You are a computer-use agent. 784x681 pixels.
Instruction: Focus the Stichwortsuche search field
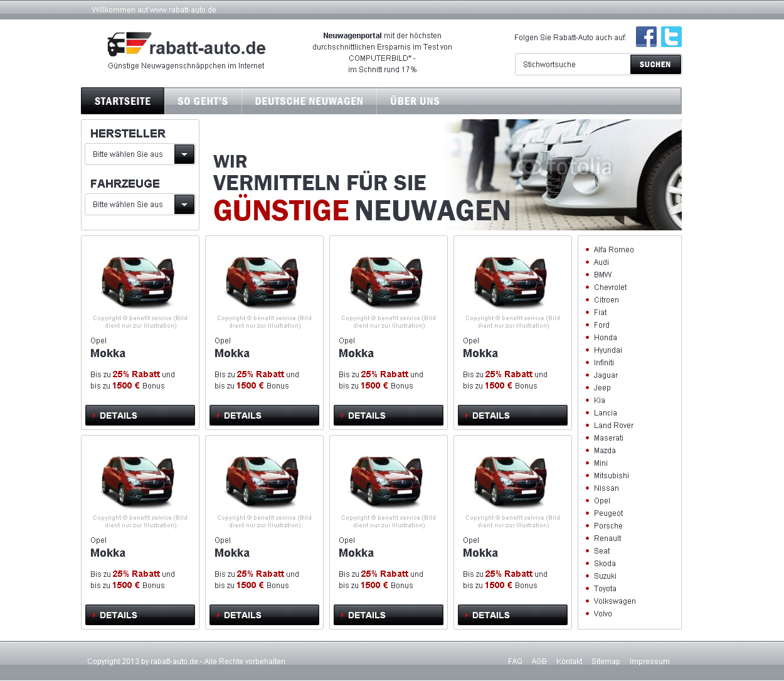click(x=573, y=65)
